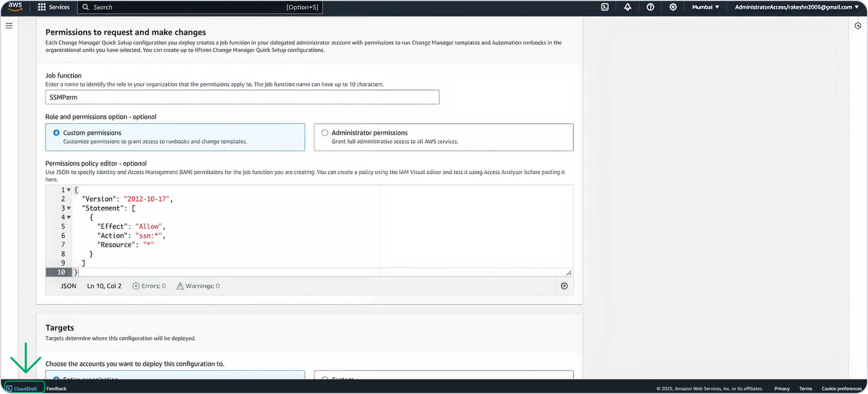This screenshot has width=868, height=394.
Task: Collapse the JSON fold arrow on line 3
Action: [x=69, y=208]
